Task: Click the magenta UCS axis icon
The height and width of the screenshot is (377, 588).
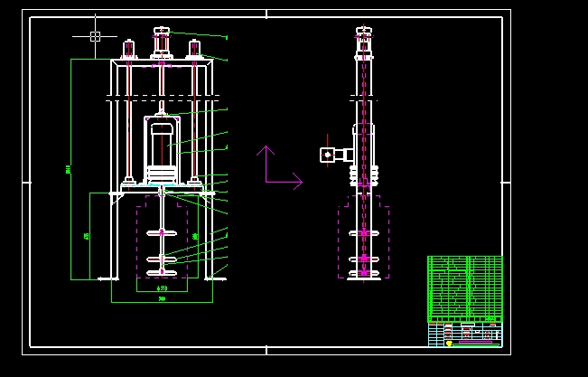Action: click(279, 168)
